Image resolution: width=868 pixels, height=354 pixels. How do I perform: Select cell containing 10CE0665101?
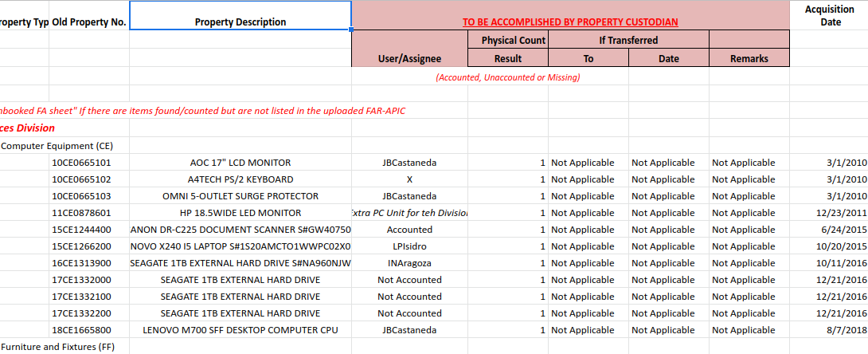[89, 163]
